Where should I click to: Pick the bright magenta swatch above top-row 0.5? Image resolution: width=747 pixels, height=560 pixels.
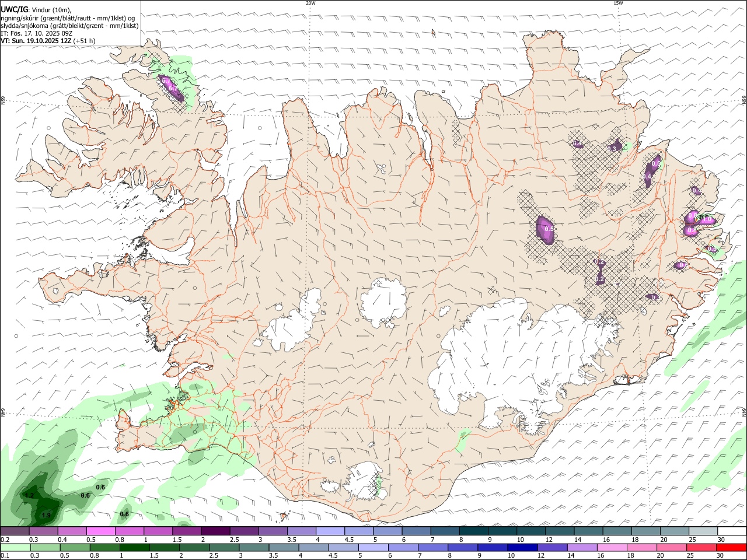pyautogui.click(x=100, y=531)
